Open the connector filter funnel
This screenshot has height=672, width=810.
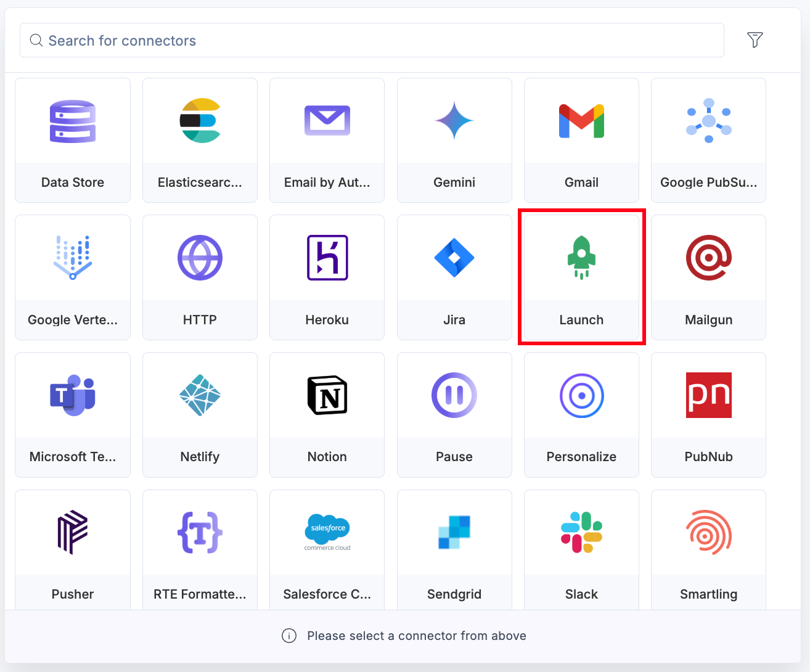(x=755, y=40)
